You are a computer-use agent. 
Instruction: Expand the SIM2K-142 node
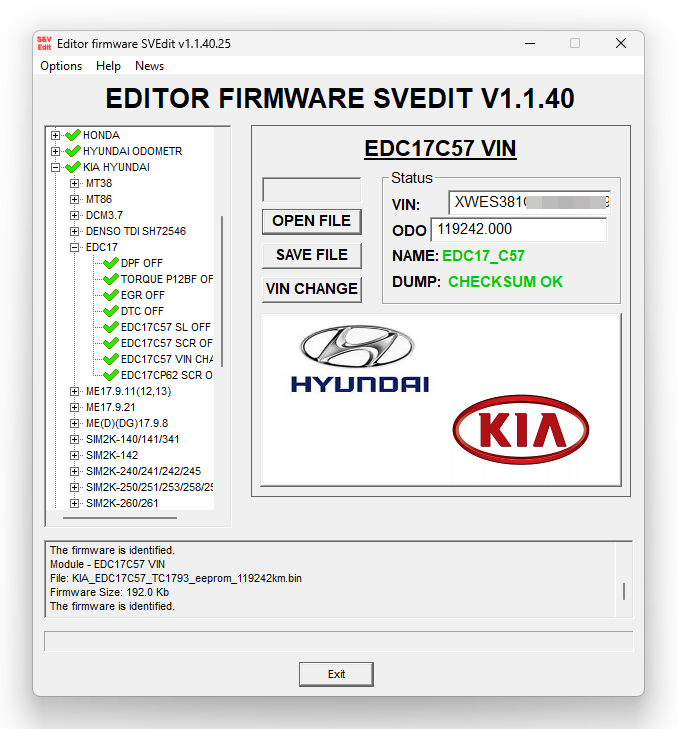click(74, 455)
